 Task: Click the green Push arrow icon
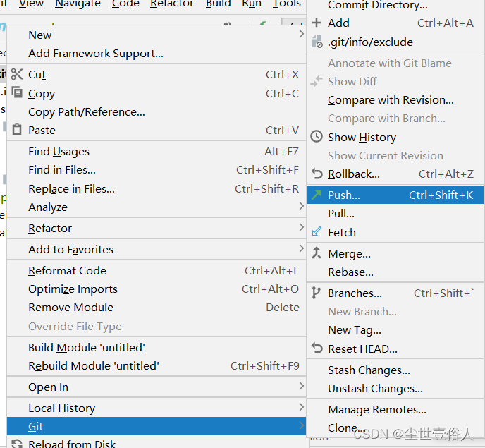tap(317, 195)
